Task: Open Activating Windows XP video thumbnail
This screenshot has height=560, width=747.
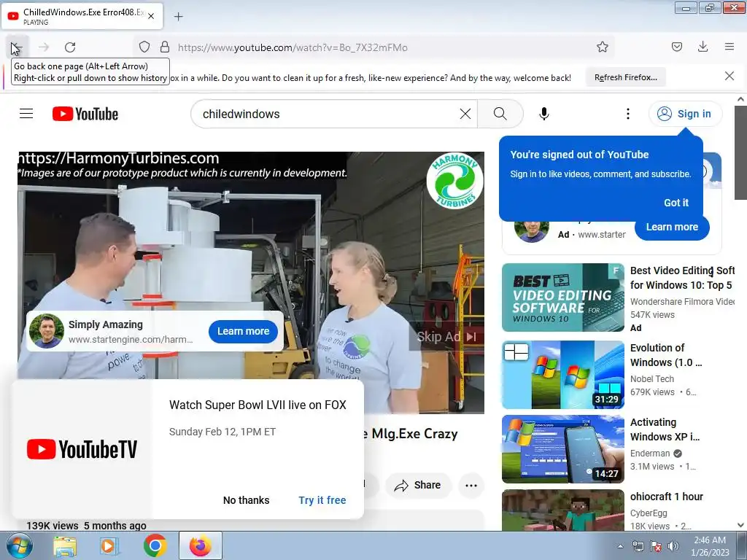Action: [562, 449]
